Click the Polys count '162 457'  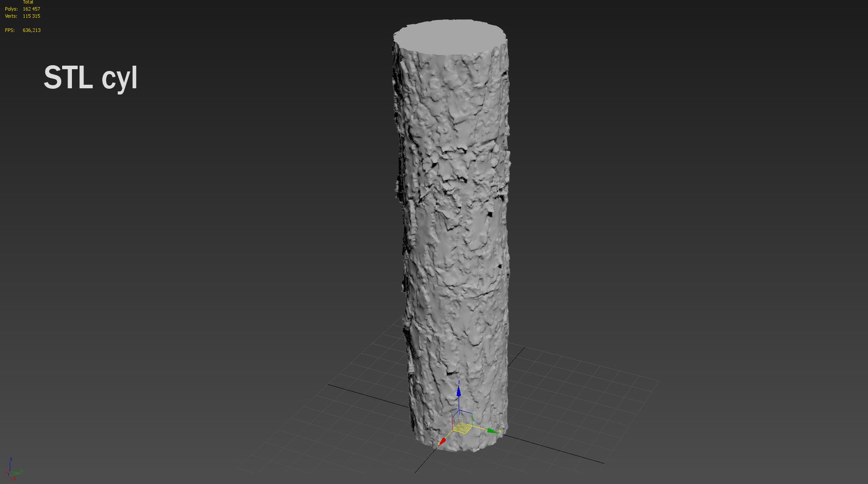[32, 9]
